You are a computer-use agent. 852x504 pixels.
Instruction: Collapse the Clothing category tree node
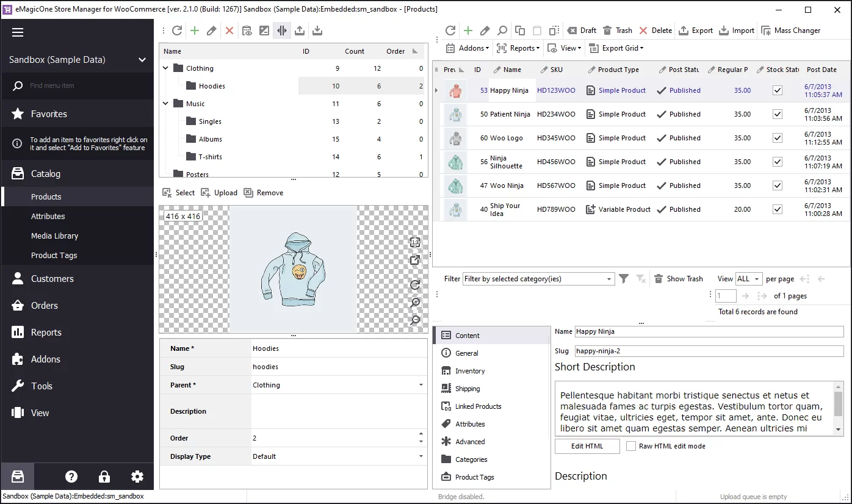pyautogui.click(x=165, y=68)
